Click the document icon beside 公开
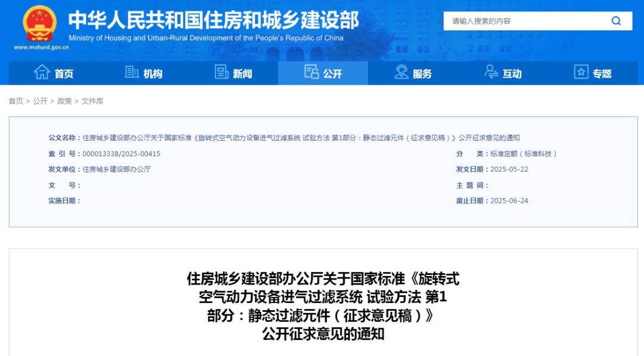The image size is (644, 356). [311, 72]
